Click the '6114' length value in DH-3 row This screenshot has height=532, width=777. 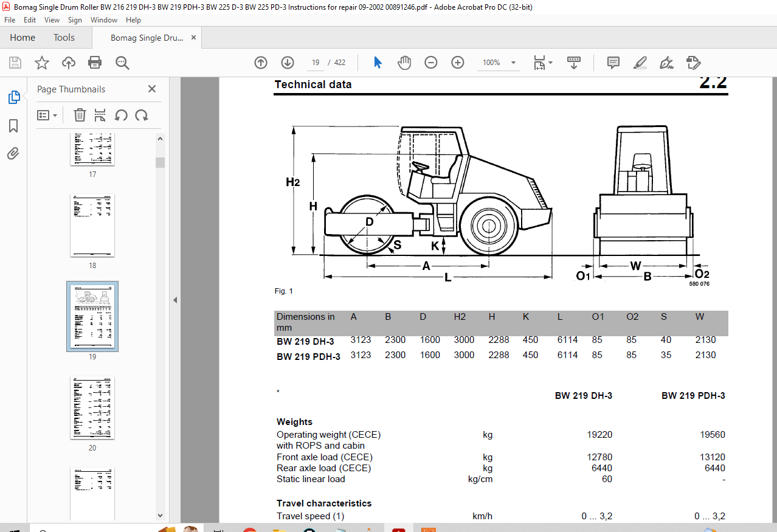click(x=567, y=340)
